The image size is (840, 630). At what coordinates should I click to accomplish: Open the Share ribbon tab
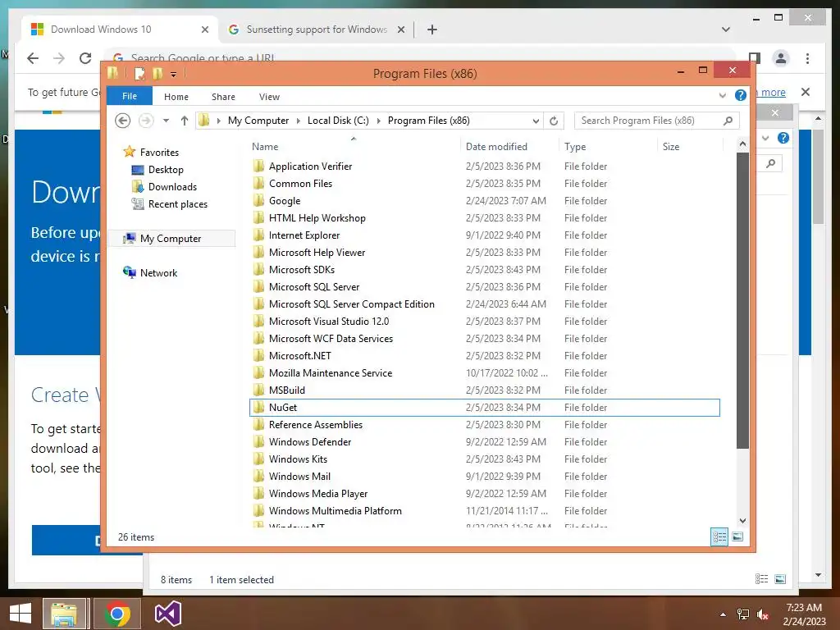click(x=223, y=97)
